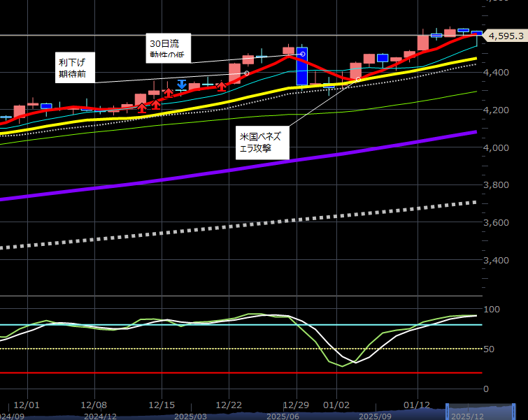528x420 pixels.
Task: Click the red up arrow near 12/22
Action: (222, 86)
